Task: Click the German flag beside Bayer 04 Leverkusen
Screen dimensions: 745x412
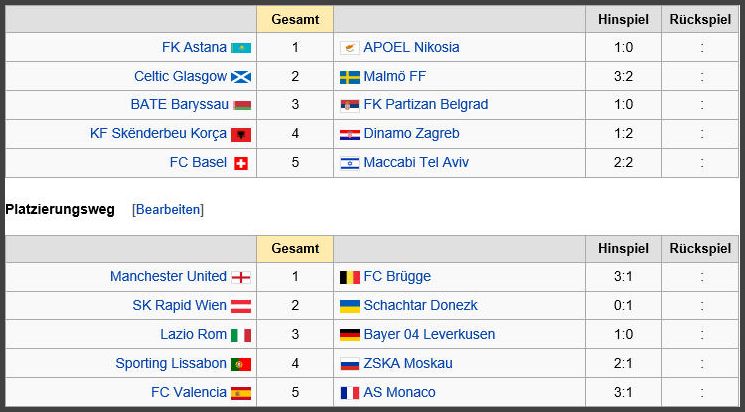Action: point(350,335)
